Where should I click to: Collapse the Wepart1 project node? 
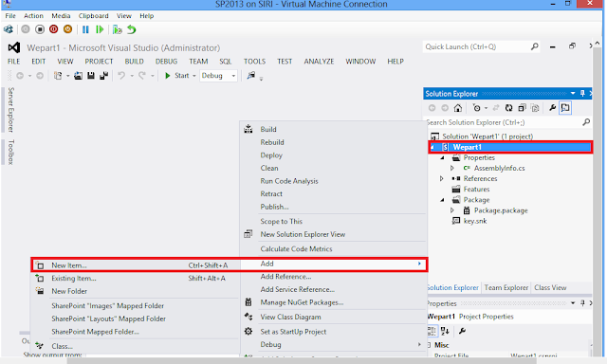pyautogui.click(x=433, y=147)
